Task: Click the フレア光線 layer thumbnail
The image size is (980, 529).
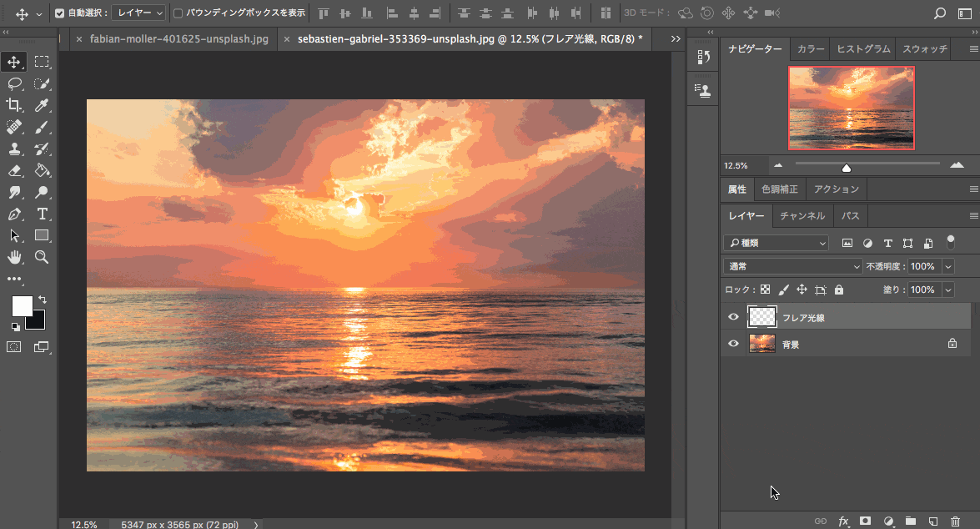Action: point(761,317)
